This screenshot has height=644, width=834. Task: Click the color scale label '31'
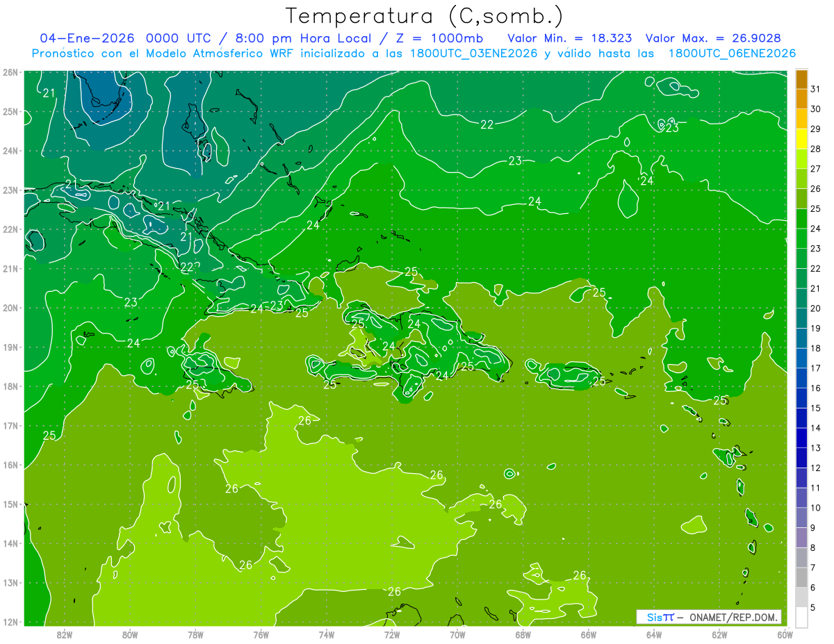tap(816, 89)
